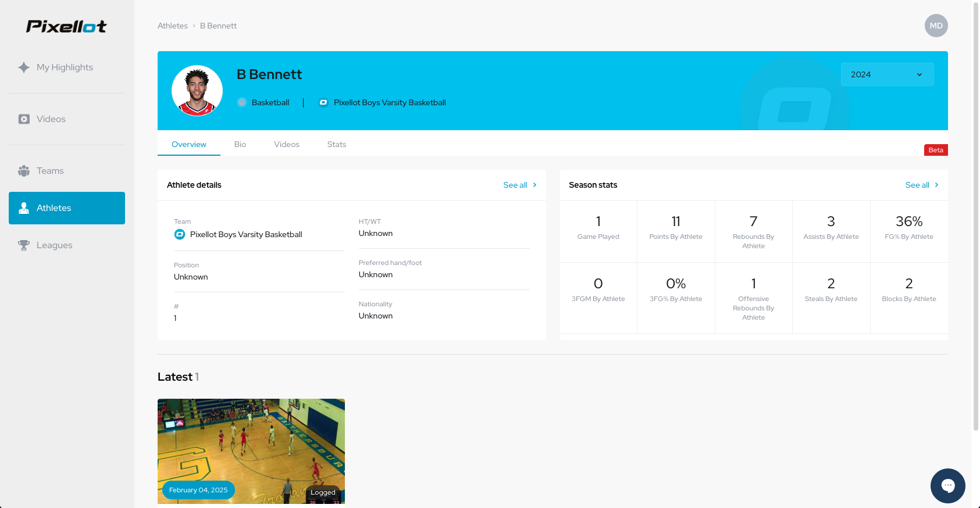Viewport: 980px width, 508px height.
Task: Click team logo icon in Athlete details
Action: [x=180, y=234]
